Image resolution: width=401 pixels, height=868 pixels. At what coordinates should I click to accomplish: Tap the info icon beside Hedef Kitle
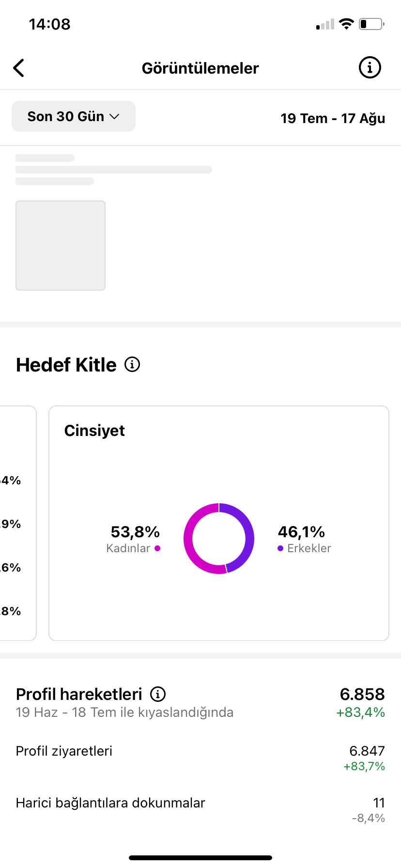(132, 364)
